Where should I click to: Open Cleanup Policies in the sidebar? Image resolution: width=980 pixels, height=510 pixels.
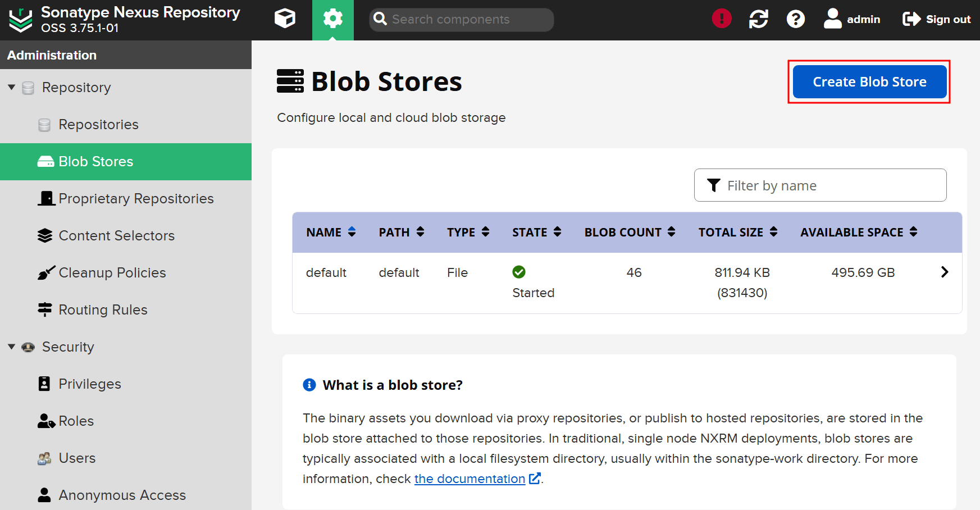112,273
